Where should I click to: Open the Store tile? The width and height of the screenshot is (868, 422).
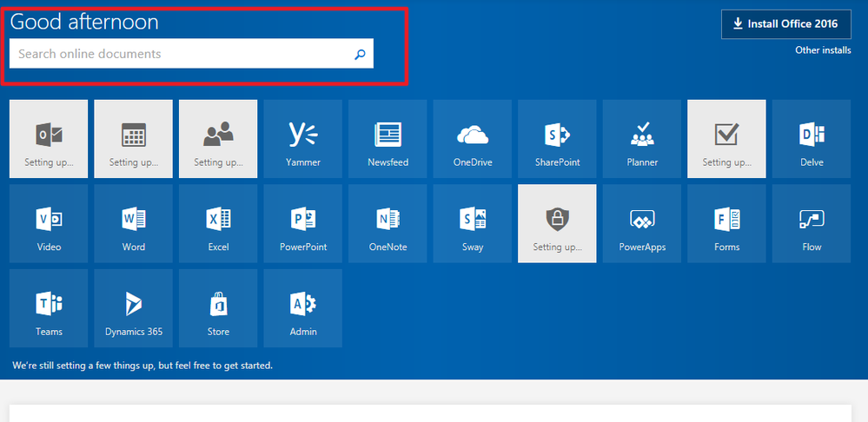(x=218, y=308)
